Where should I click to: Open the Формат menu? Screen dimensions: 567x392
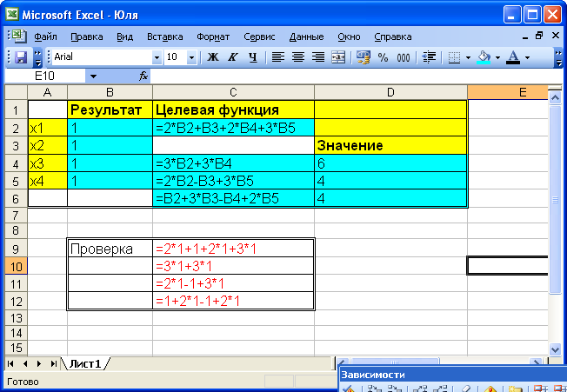coord(213,37)
